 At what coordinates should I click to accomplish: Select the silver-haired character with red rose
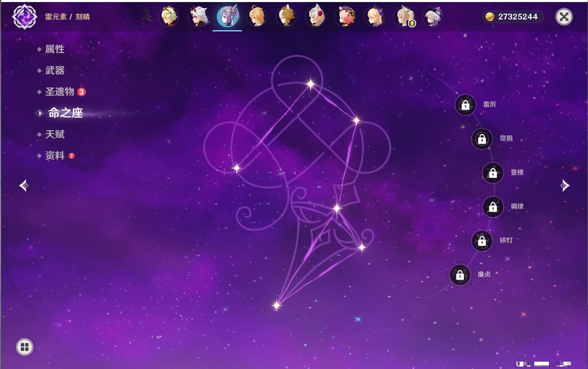coord(316,17)
